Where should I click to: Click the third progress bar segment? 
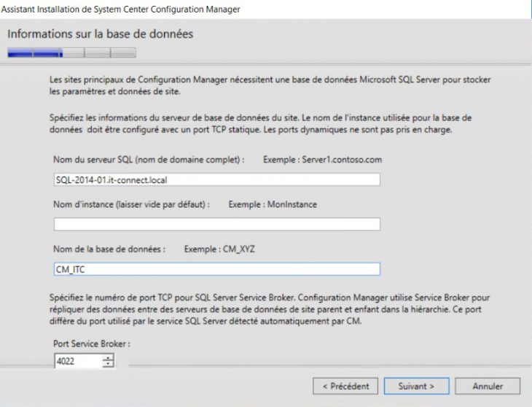[72, 53]
